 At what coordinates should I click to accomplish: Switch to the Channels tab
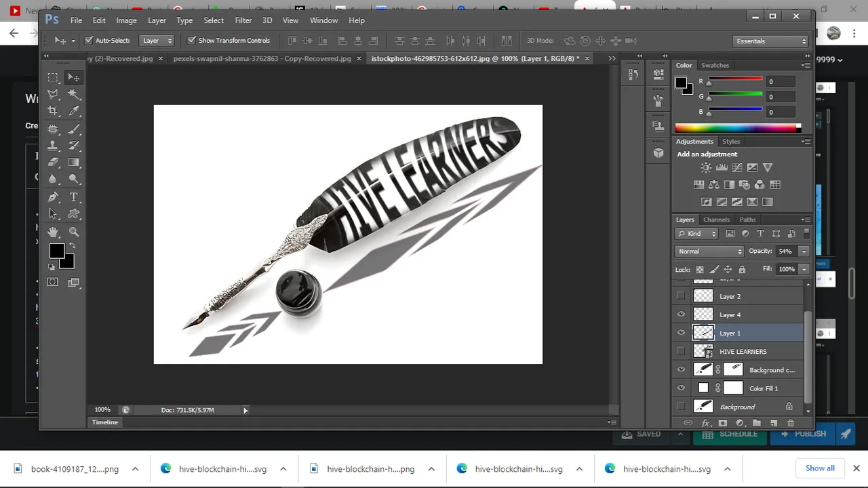(716, 220)
